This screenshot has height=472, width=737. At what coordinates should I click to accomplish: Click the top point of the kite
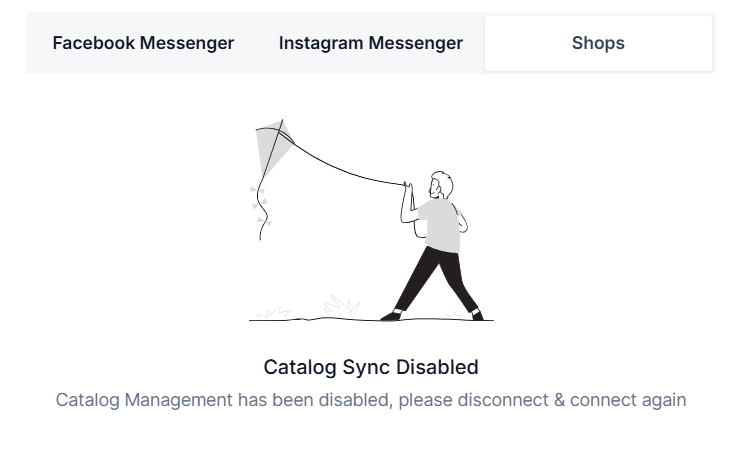click(281, 121)
